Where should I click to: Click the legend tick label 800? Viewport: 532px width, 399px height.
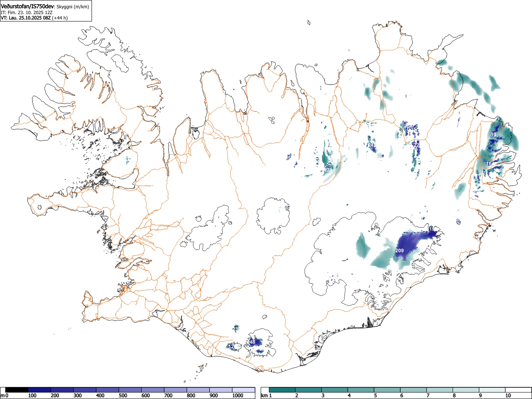click(191, 396)
